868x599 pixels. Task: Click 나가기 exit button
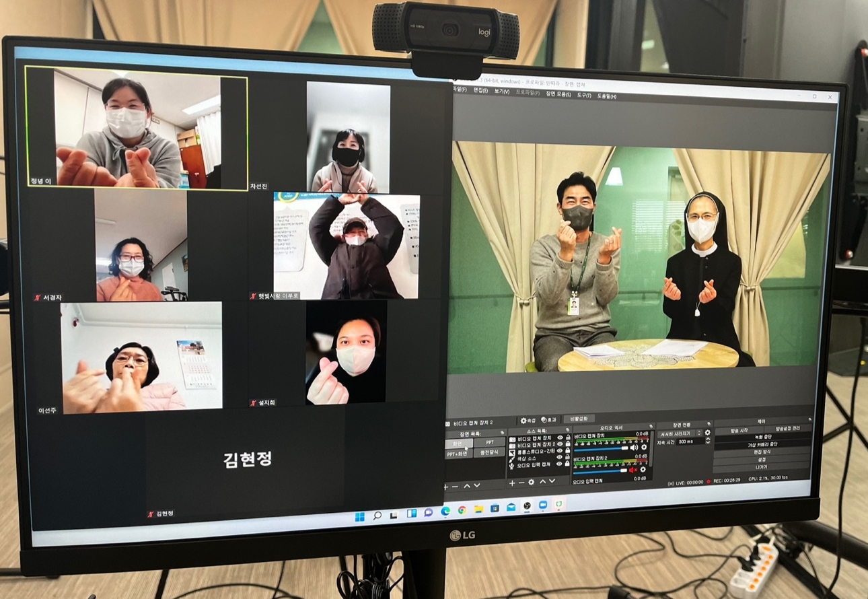[762, 467]
